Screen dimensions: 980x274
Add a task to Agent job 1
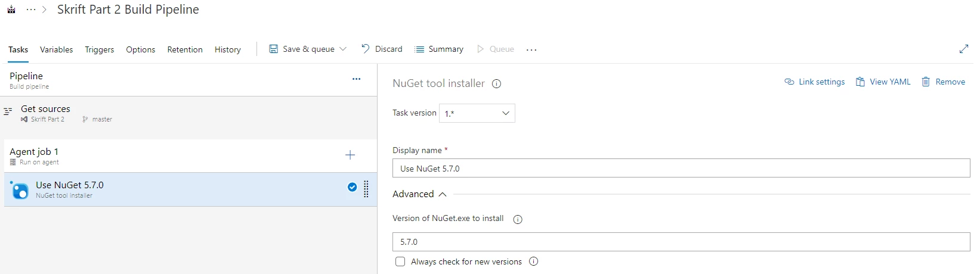click(350, 155)
